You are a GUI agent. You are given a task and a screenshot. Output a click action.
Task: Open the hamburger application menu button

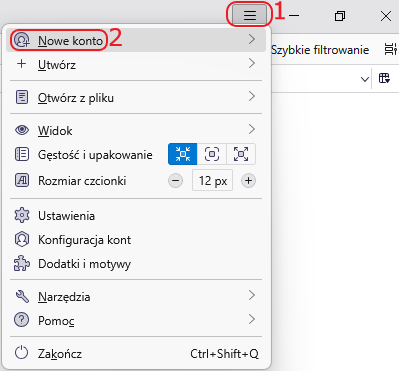pyautogui.click(x=250, y=15)
